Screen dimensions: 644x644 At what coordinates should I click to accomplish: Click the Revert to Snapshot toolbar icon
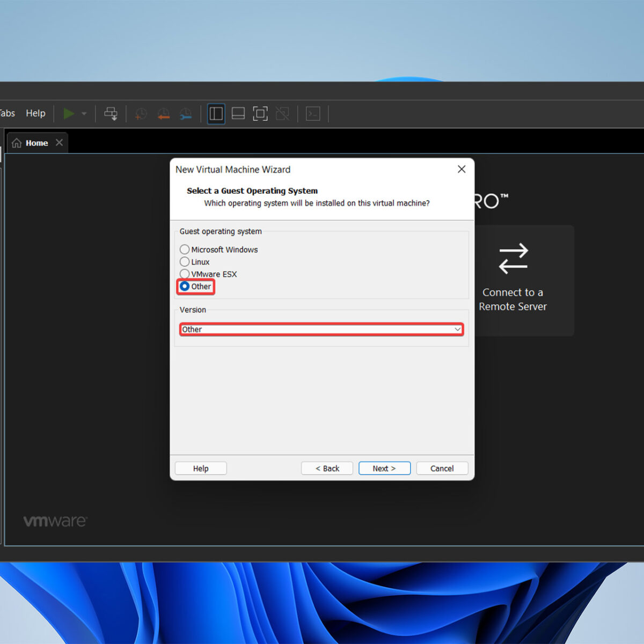click(x=164, y=114)
